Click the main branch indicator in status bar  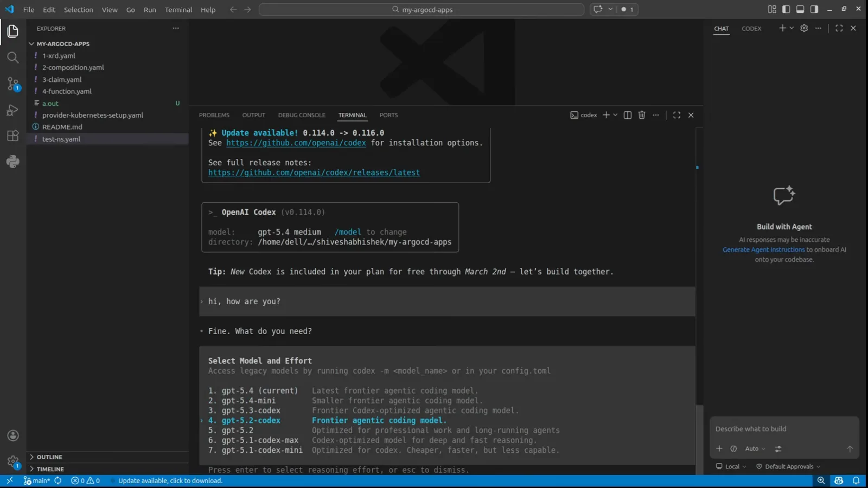click(37, 480)
